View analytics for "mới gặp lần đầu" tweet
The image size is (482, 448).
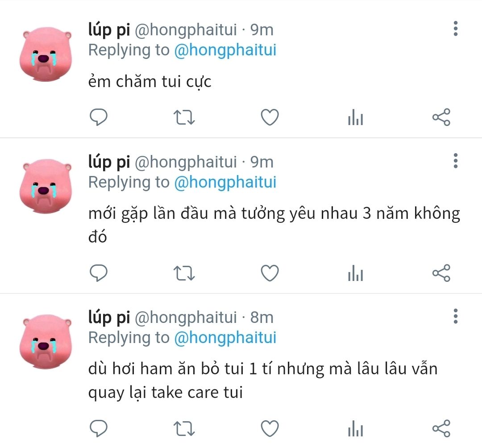point(356,273)
